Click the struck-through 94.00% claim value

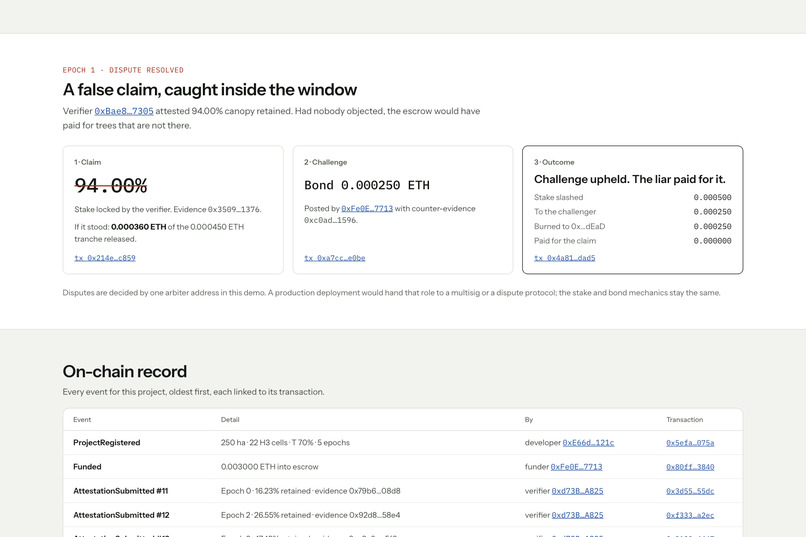pos(111,186)
